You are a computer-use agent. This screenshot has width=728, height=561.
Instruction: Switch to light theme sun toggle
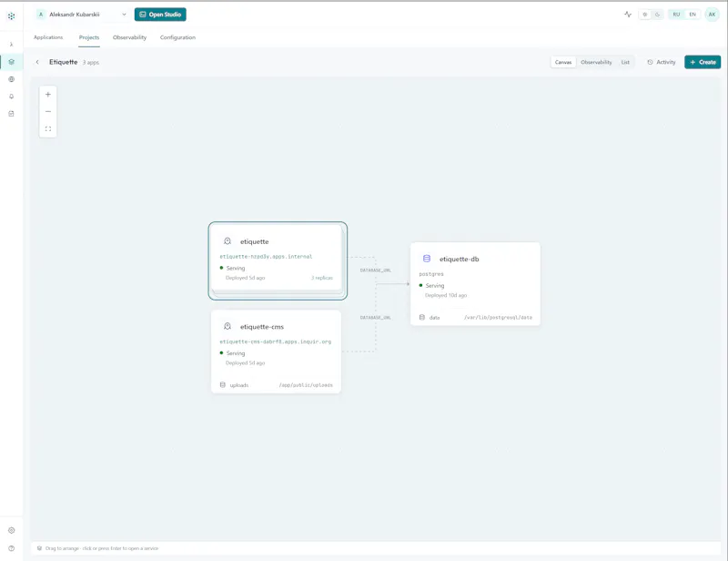tap(644, 15)
